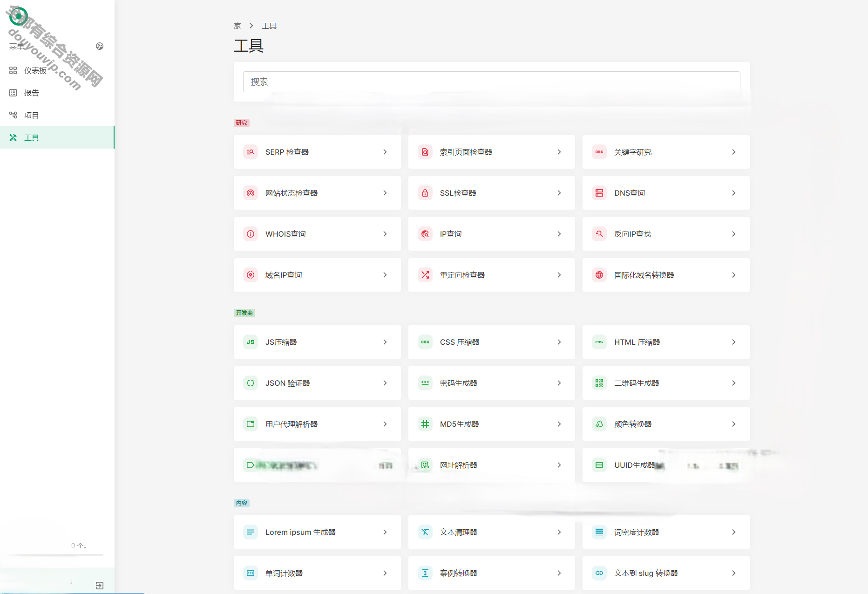Image resolution: width=868 pixels, height=594 pixels.
Task: Click the 索引页面检查器 icon
Action: point(425,152)
